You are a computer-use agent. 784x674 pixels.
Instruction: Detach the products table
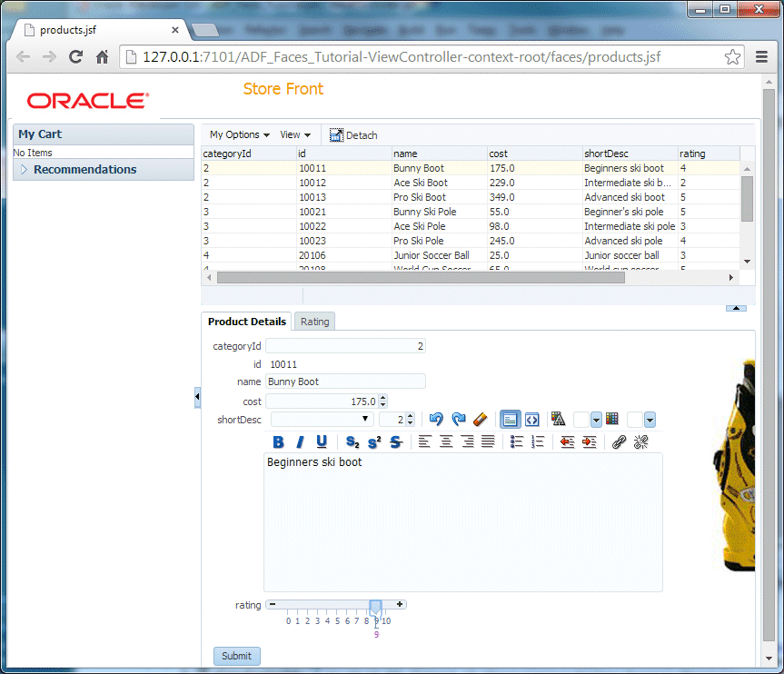[353, 135]
